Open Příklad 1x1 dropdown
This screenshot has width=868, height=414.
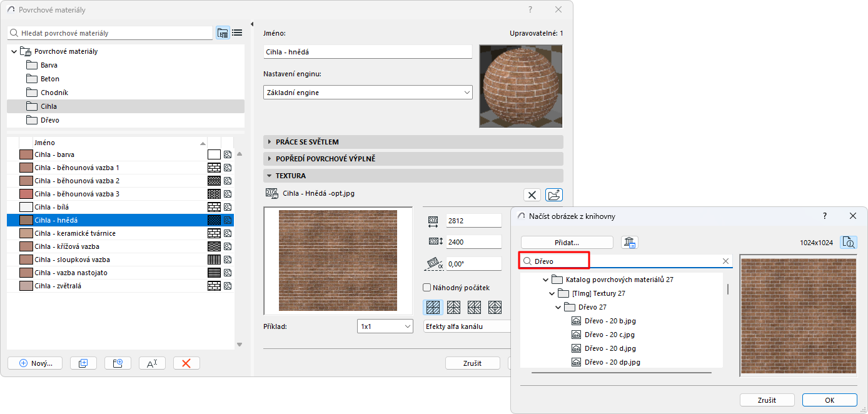click(x=385, y=326)
